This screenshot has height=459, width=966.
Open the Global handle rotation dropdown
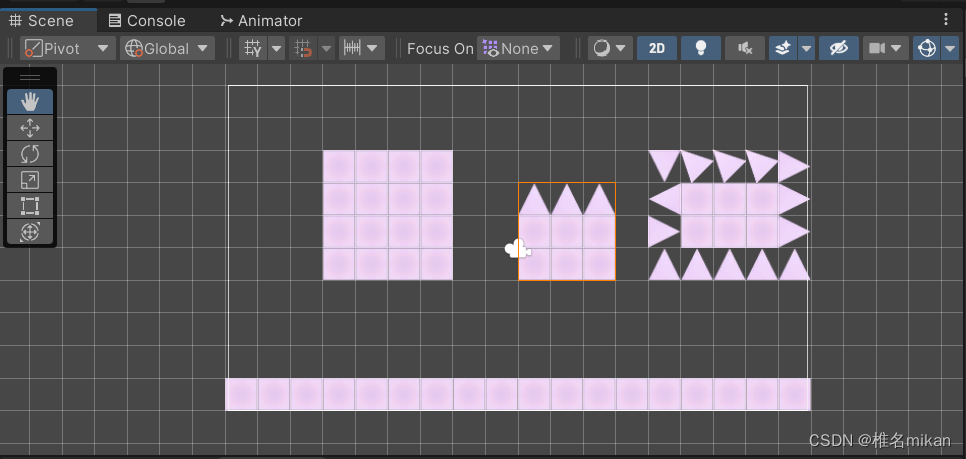coord(167,48)
